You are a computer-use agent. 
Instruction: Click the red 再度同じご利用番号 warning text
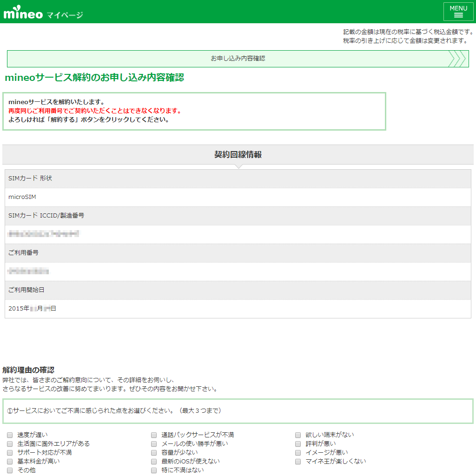[x=95, y=111]
